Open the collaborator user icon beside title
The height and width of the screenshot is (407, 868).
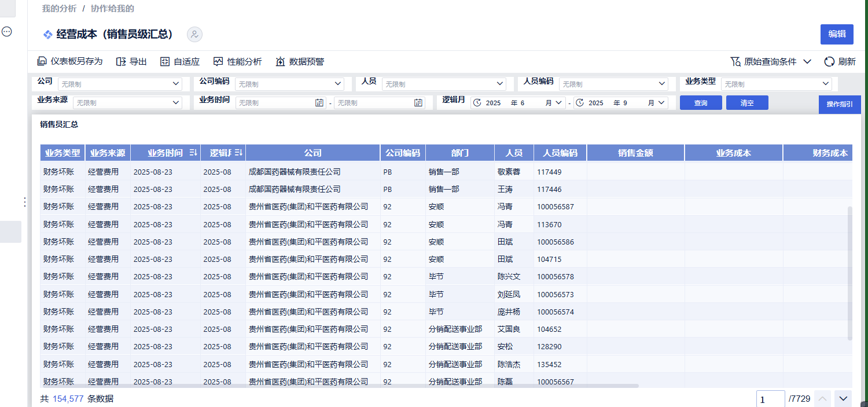[x=194, y=35]
